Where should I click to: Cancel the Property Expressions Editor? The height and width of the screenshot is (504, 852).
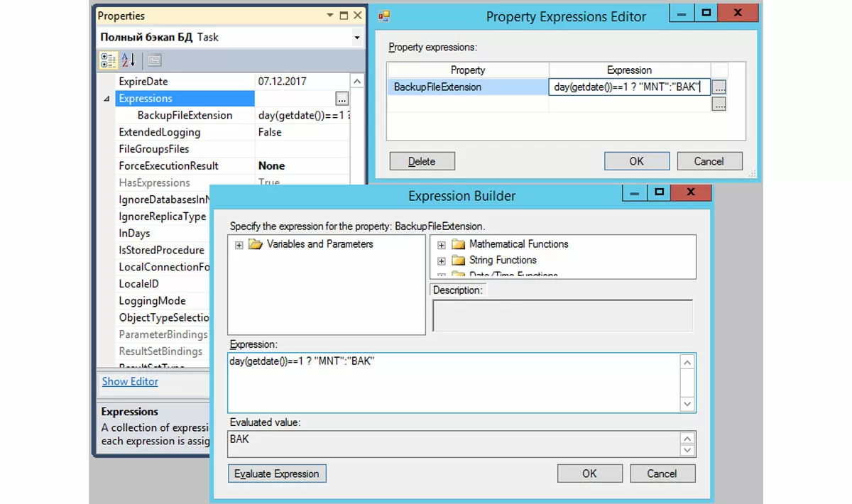click(709, 161)
